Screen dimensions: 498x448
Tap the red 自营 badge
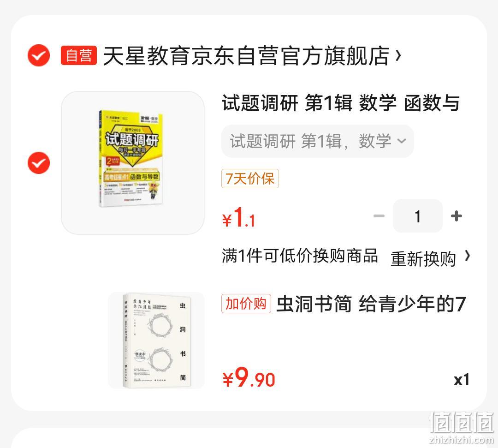tap(79, 56)
